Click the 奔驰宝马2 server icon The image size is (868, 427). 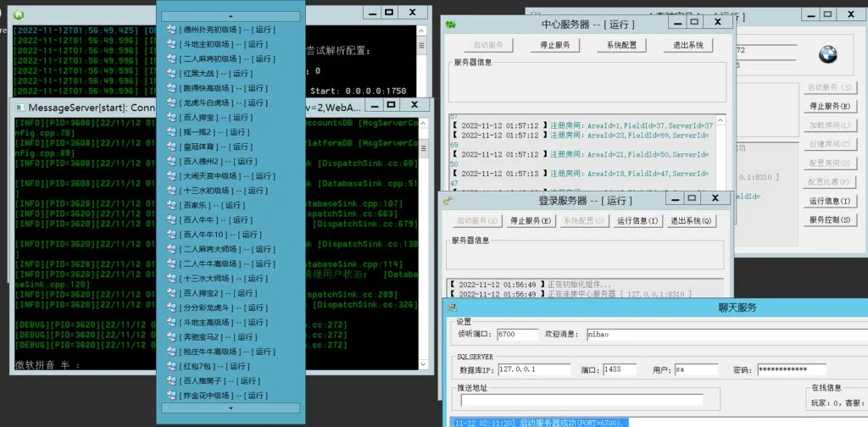click(x=171, y=337)
